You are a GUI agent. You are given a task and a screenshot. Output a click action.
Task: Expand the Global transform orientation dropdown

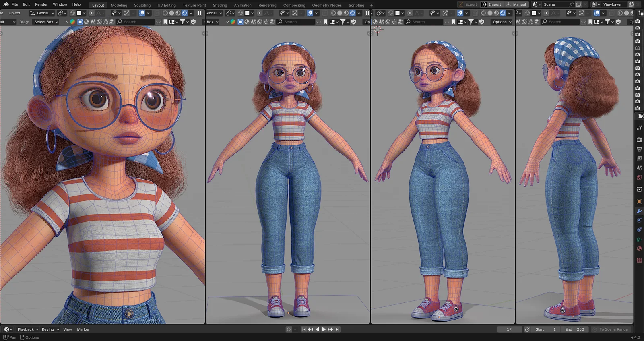click(42, 13)
